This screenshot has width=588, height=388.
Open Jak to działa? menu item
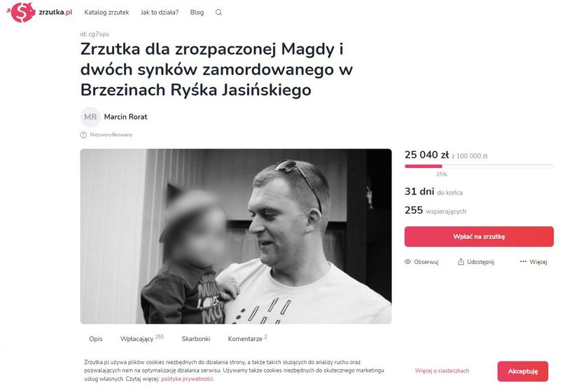click(160, 13)
